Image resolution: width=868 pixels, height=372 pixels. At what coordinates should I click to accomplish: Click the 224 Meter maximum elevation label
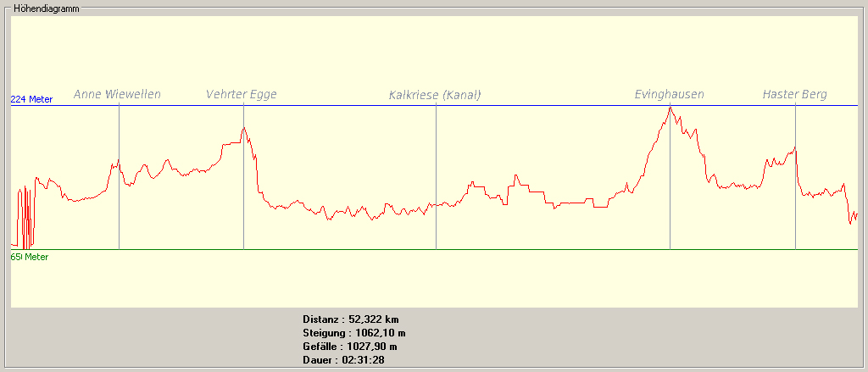point(31,99)
